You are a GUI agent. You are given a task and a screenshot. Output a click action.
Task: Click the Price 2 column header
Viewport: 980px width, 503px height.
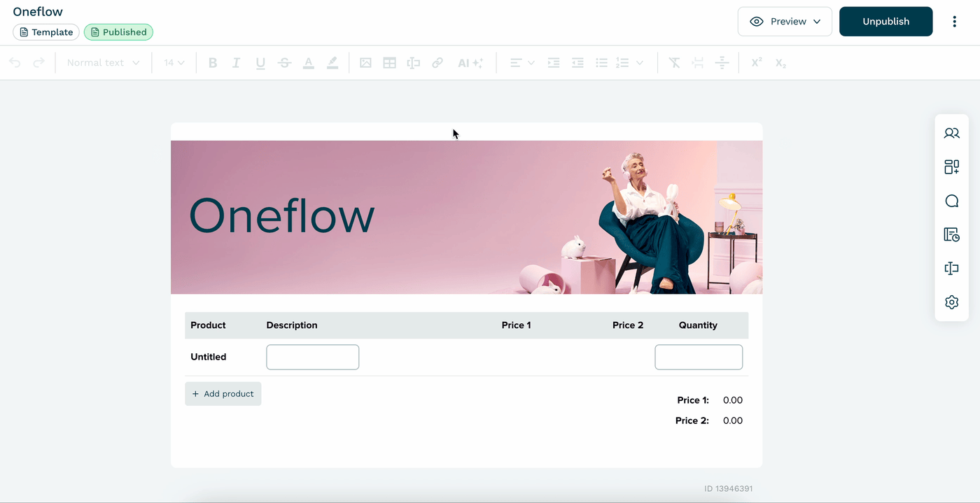coord(628,325)
